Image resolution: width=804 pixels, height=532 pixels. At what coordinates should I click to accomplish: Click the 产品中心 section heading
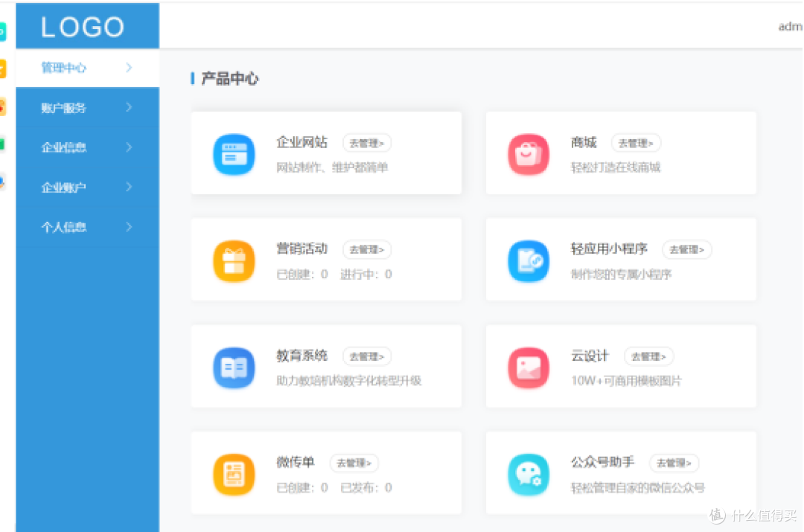click(x=230, y=79)
